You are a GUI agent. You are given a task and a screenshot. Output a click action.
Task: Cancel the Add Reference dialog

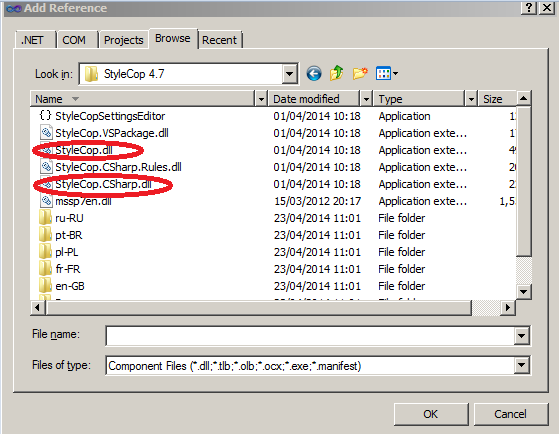(x=510, y=414)
